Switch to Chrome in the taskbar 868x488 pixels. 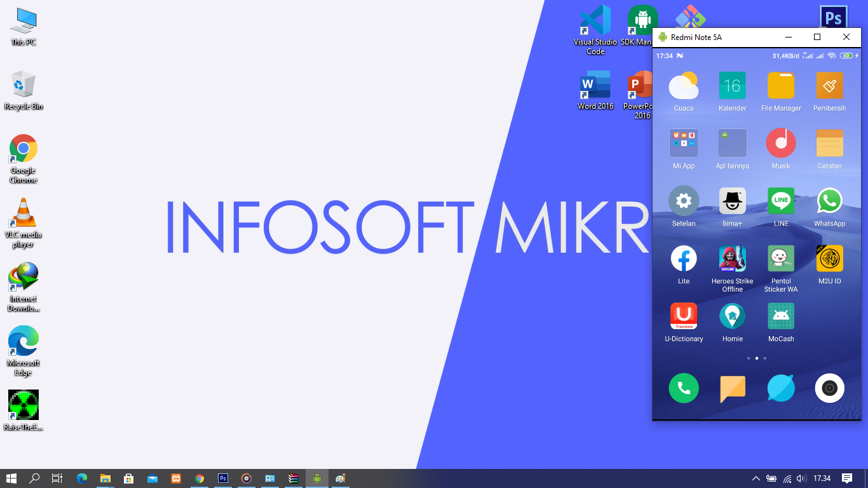200,478
